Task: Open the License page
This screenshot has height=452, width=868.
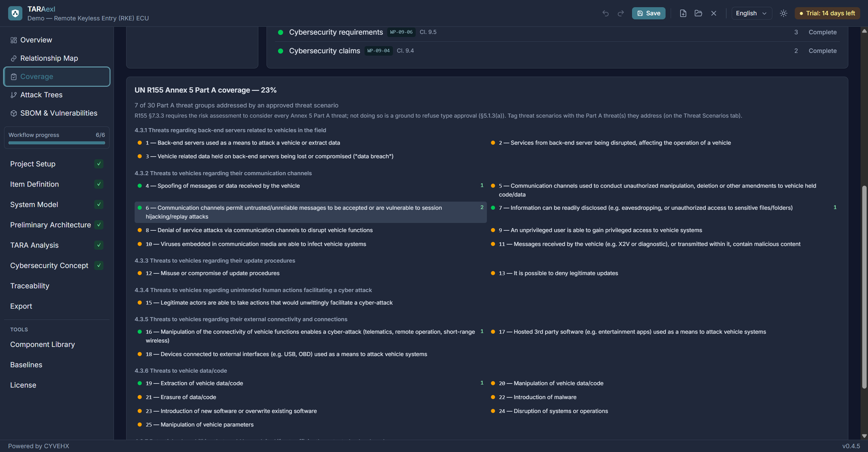Action: (x=57, y=385)
